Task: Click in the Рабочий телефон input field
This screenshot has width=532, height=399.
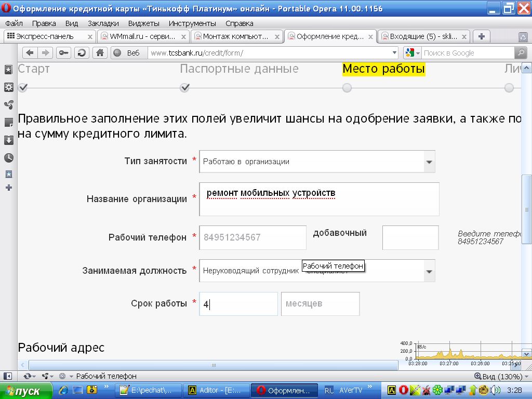Action: (x=253, y=237)
